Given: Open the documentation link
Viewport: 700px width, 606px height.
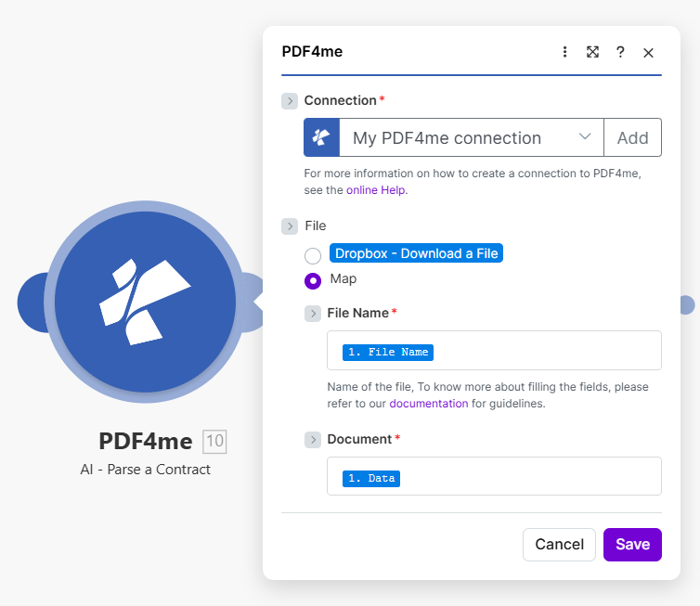Looking at the screenshot, I should click(x=429, y=404).
